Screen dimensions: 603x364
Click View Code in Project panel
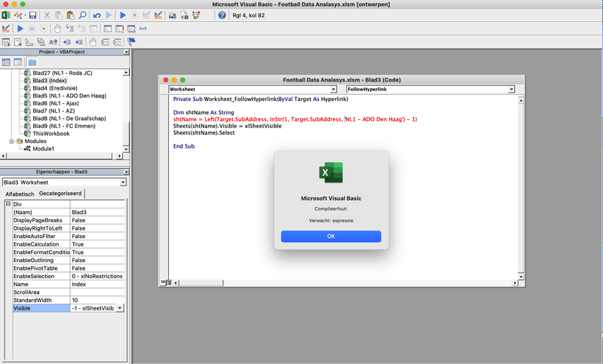[x=6, y=63]
